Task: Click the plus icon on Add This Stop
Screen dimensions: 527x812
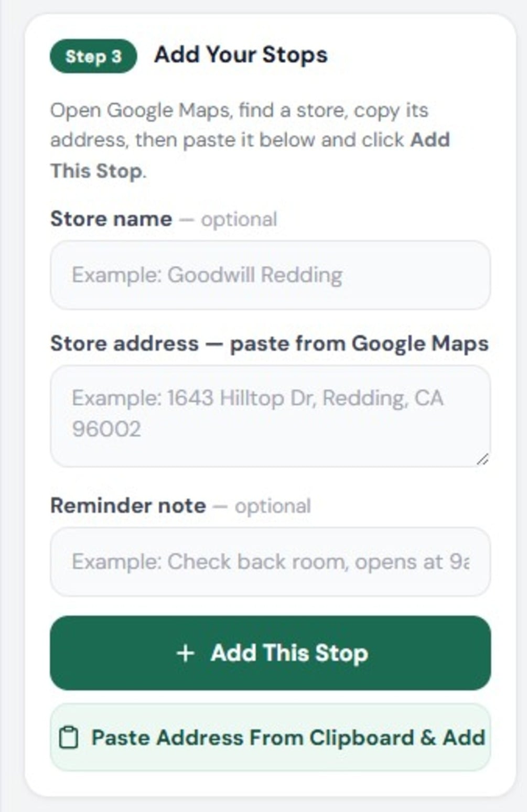Action: click(x=185, y=653)
